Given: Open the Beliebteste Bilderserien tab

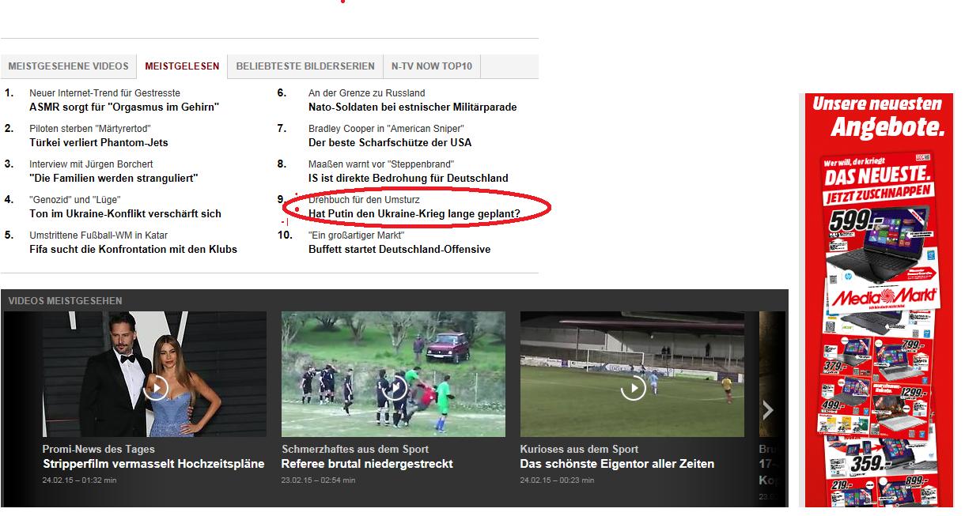Looking at the screenshot, I should coord(305,66).
